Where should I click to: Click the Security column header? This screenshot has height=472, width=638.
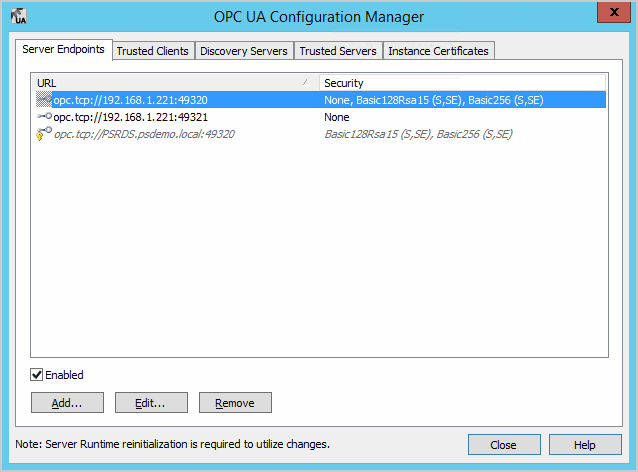point(463,83)
